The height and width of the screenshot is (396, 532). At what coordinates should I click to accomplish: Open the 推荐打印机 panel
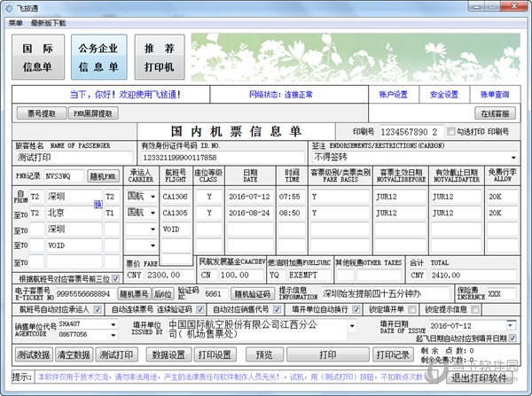pos(160,57)
